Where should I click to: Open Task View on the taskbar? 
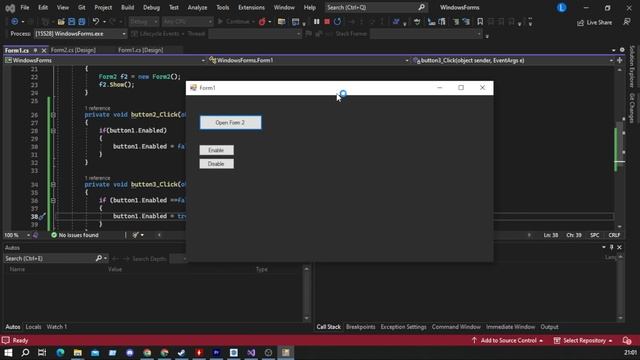pyautogui.click(x=42, y=353)
